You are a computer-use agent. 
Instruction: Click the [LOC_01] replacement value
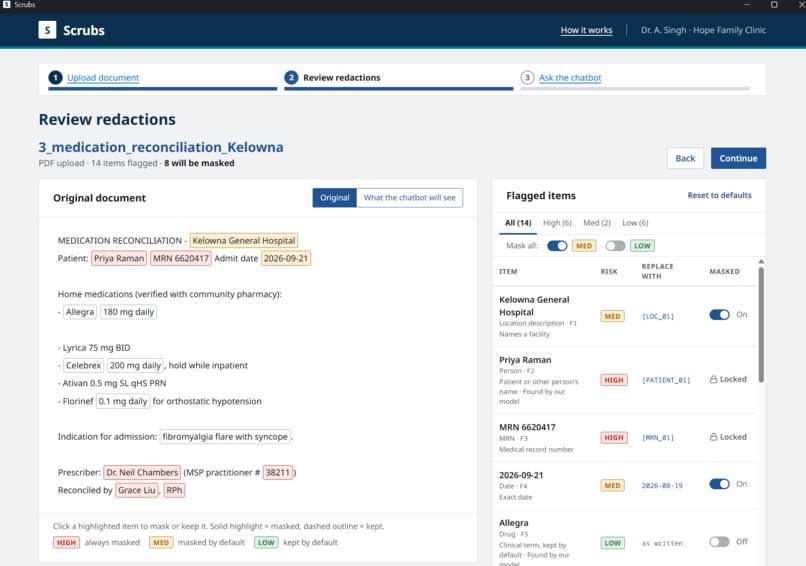(657, 317)
